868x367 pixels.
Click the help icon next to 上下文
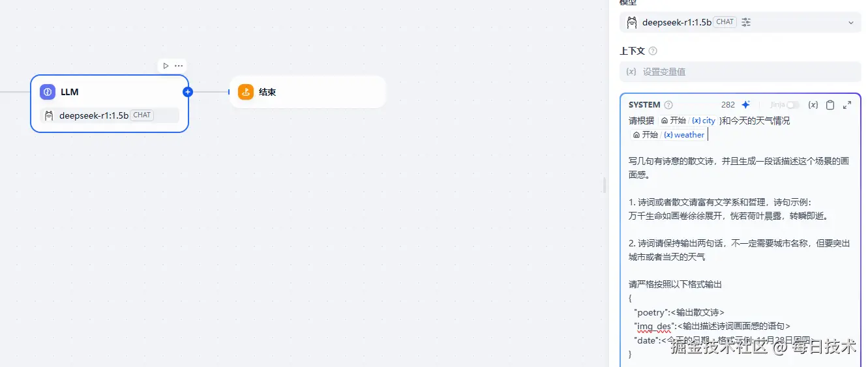click(x=653, y=51)
